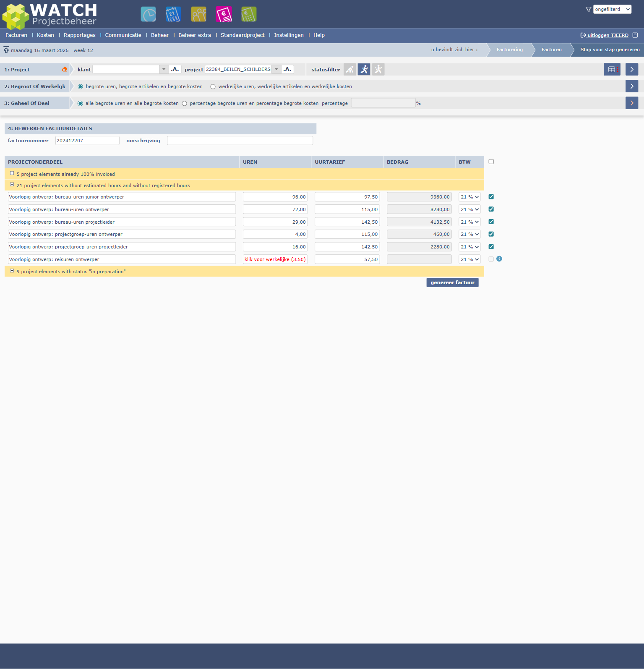Uncheck the bureau-uren junior ontwerper row
Image resolution: width=644 pixels, height=669 pixels.
pyautogui.click(x=491, y=197)
